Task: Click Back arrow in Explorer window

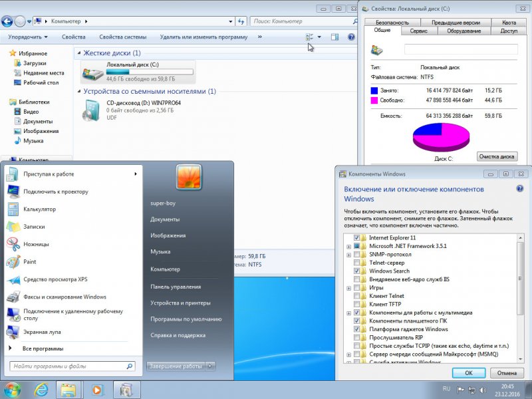Action: tap(7, 21)
